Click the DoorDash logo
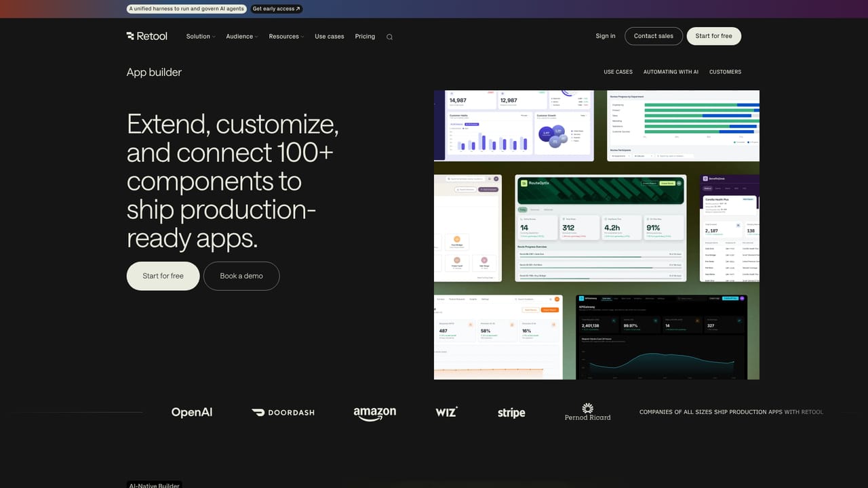Screen dimensions: 868x488 pos(283,412)
